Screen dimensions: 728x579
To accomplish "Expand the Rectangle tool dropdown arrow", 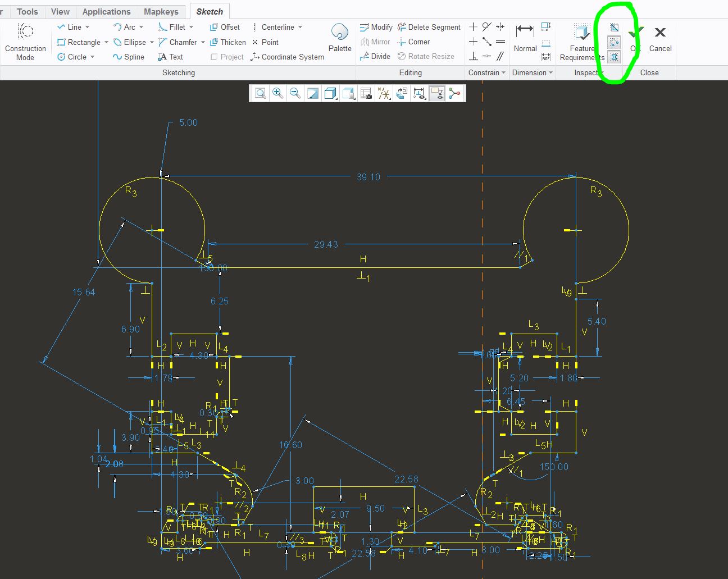I will click(106, 42).
